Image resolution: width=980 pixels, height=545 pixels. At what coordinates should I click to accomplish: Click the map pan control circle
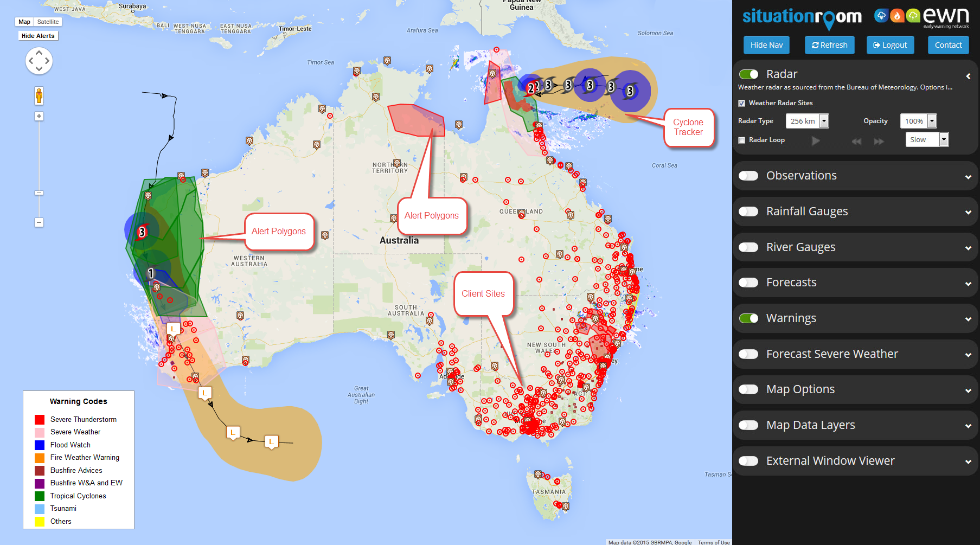[39, 61]
